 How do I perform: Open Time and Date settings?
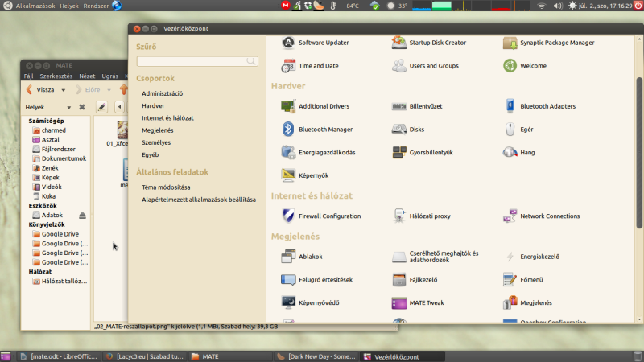[x=310, y=66]
